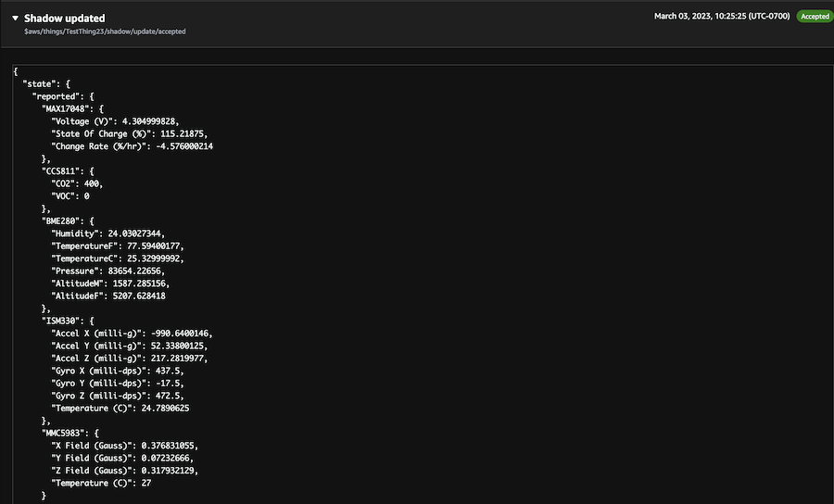Select the "CCS811" sensor key
Image resolution: width=834 pixels, height=504 pixels.
[63, 171]
